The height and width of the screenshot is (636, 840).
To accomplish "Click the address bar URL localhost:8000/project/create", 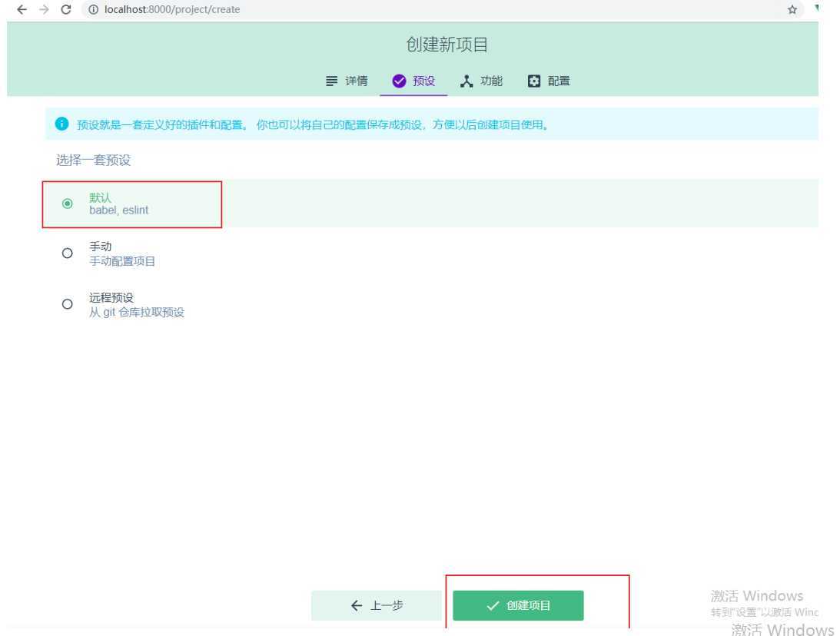I will [172, 10].
